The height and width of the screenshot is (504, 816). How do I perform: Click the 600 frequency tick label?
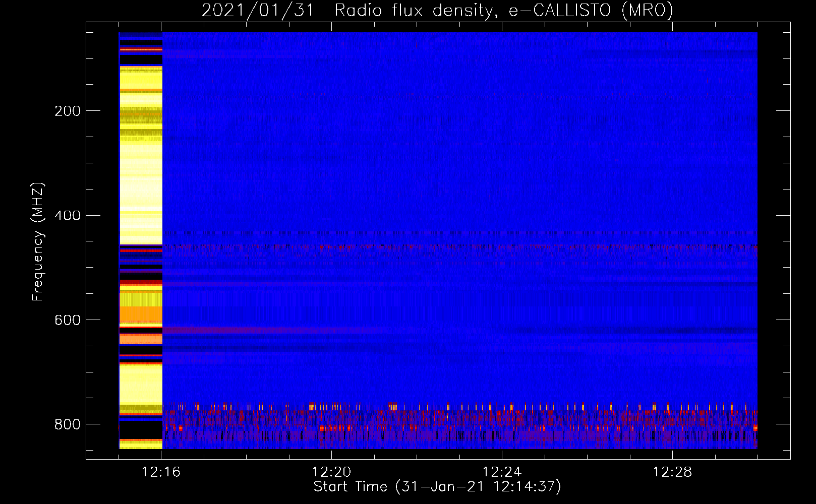[x=68, y=321]
